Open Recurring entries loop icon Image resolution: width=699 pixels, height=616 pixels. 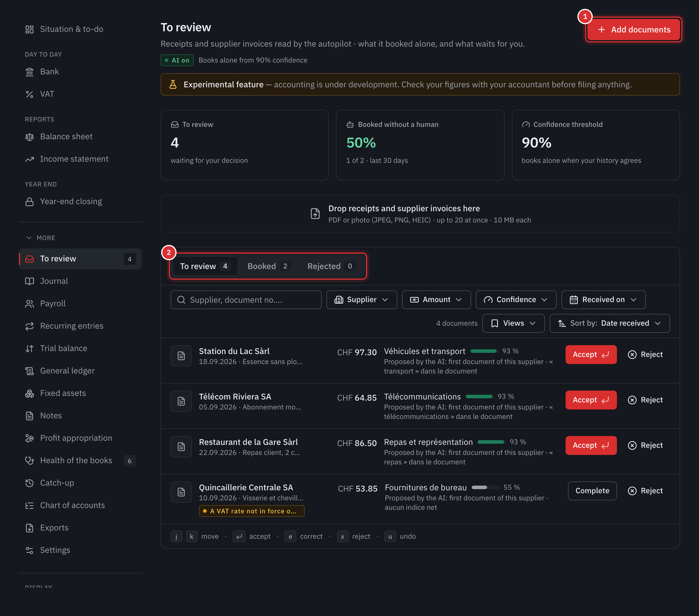[x=30, y=326]
